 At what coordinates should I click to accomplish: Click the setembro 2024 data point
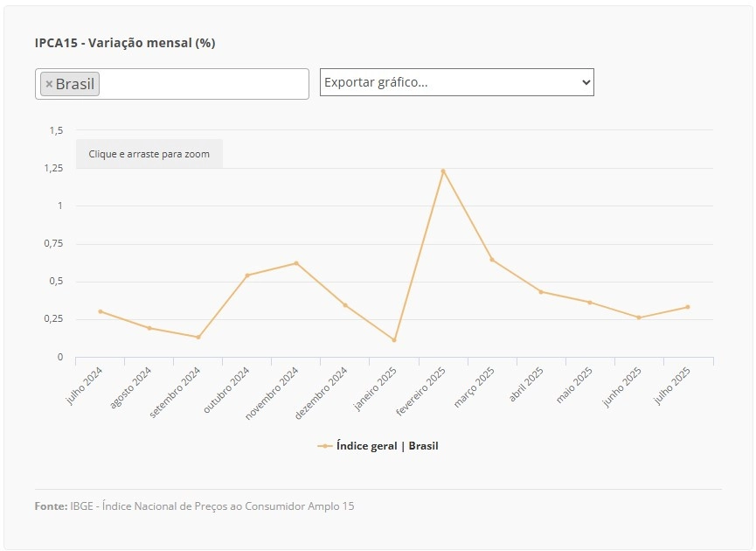click(x=198, y=338)
